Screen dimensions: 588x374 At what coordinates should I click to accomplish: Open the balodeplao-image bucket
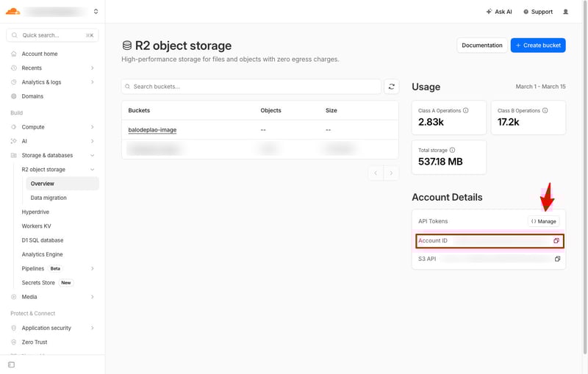[152, 130]
